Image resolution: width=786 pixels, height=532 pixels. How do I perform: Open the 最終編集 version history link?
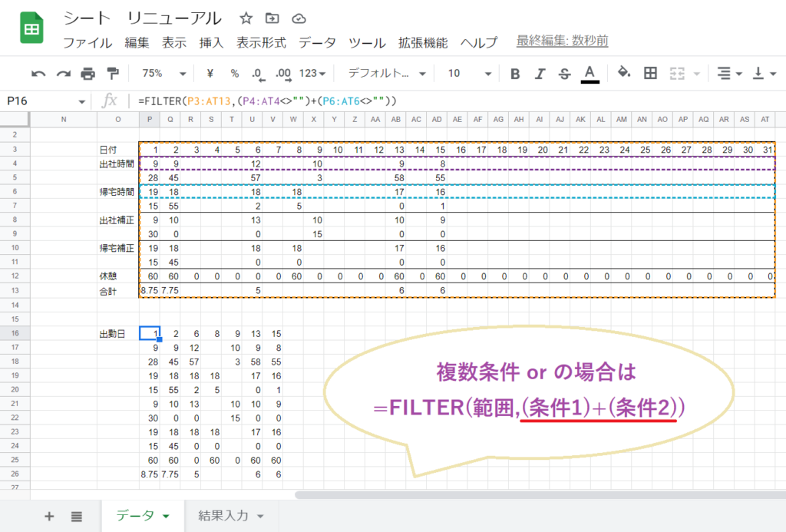(x=561, y=44)
